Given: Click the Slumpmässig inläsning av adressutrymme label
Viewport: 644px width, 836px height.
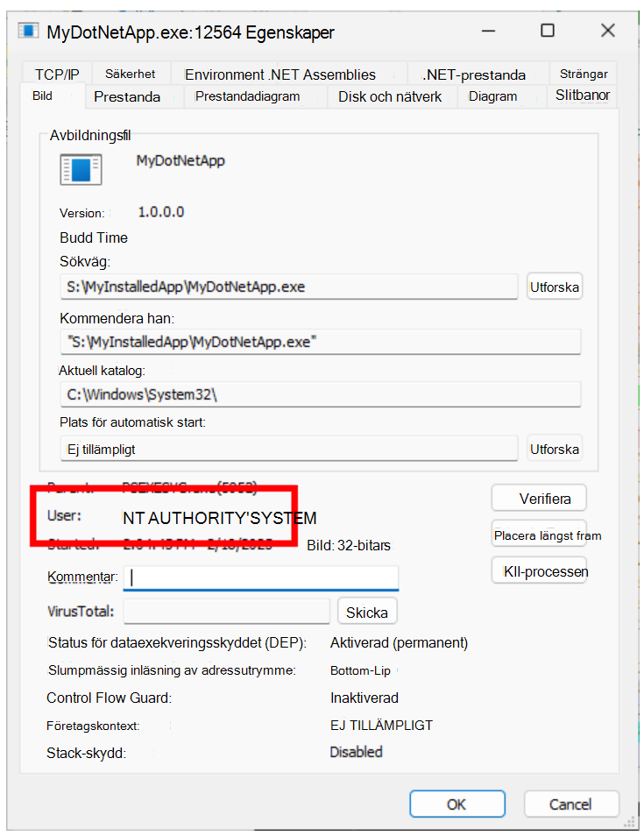Looking at the screenshot, I should click(x=172, y=670).
